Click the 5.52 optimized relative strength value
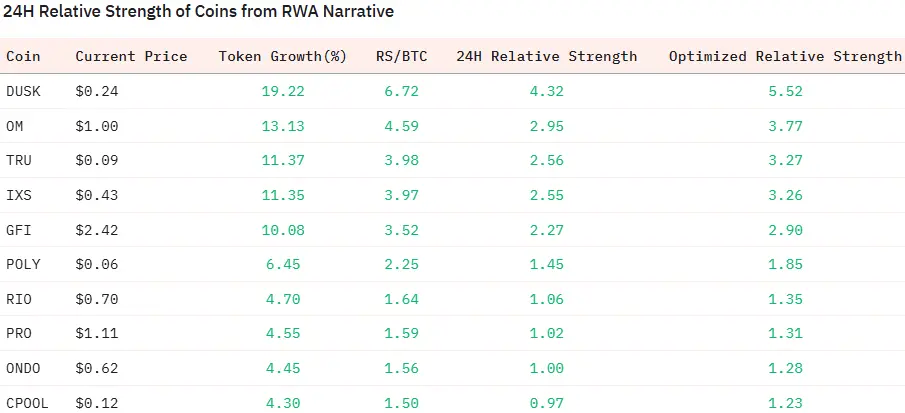905x413 pixels. point(786,91)
